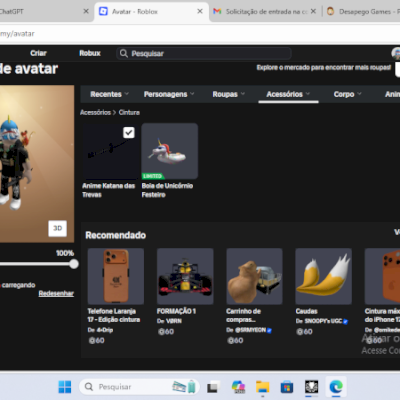Click the LIMITED badge on Boia de Unicórnio
The width and height of the screenshot is (400, 400).
[153, 176]
